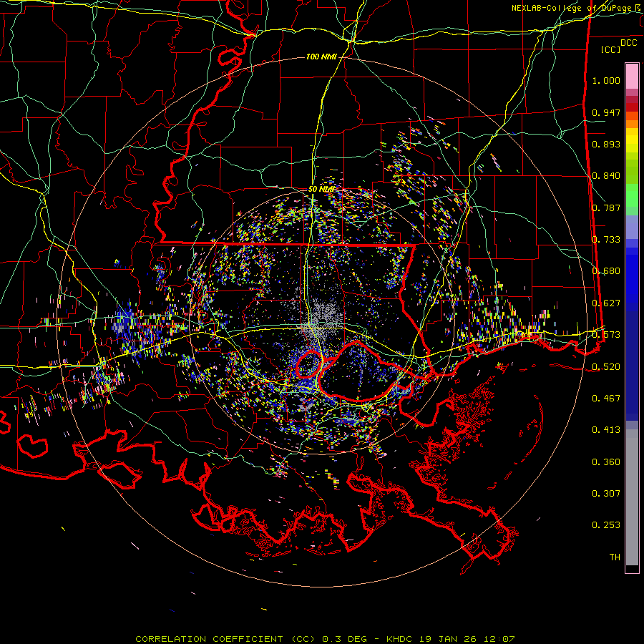Click the 0.520 scale value
The width and height of the screenshot is (644, 644).
[x=606, y=367]
